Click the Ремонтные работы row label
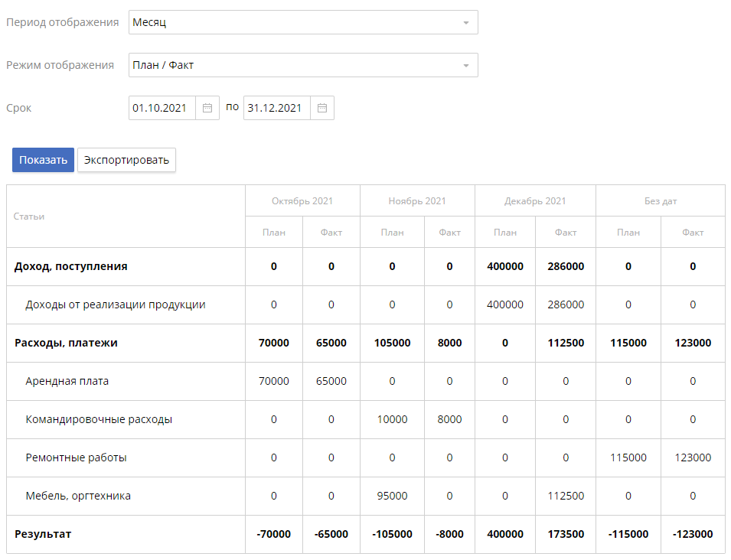The height and width of the screenshot is (560, 731). pyautogui.click(x=76, y=458)
